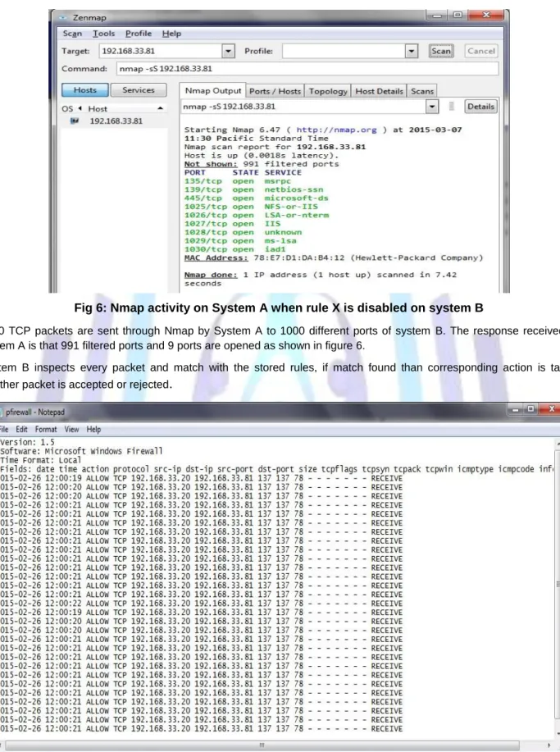
Task: Expand the Profile dropdown arrow
Action: 412,51
